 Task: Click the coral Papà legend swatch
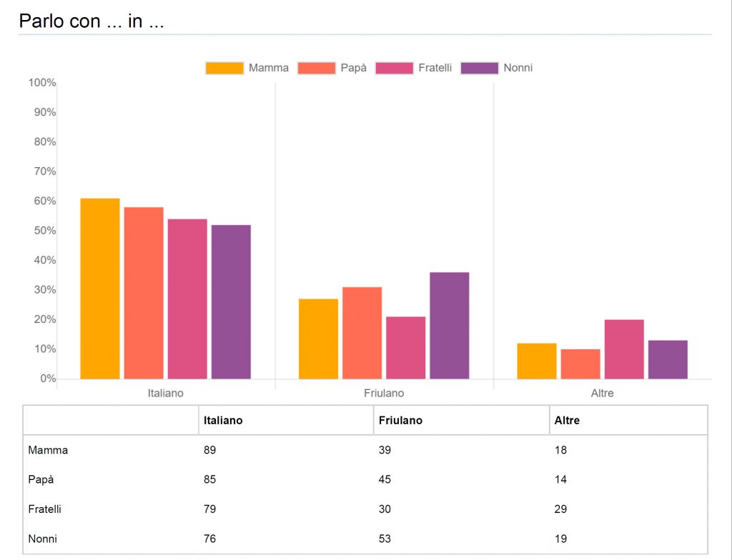pyautogui.click(x=317, y=68)
